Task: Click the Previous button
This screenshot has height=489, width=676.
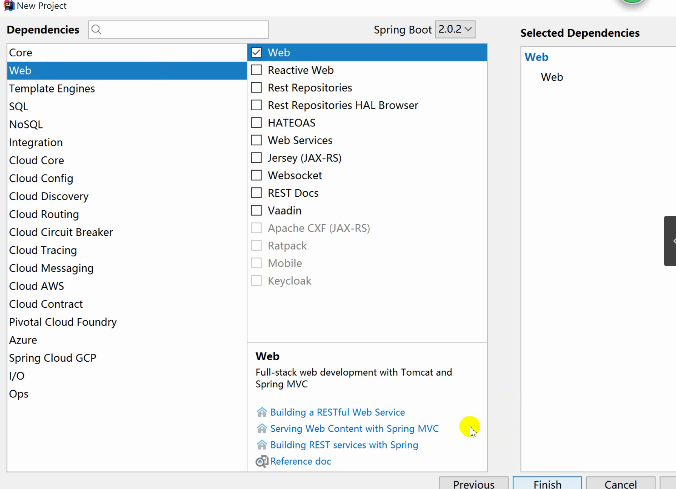Action: click(x=474, y=483)
